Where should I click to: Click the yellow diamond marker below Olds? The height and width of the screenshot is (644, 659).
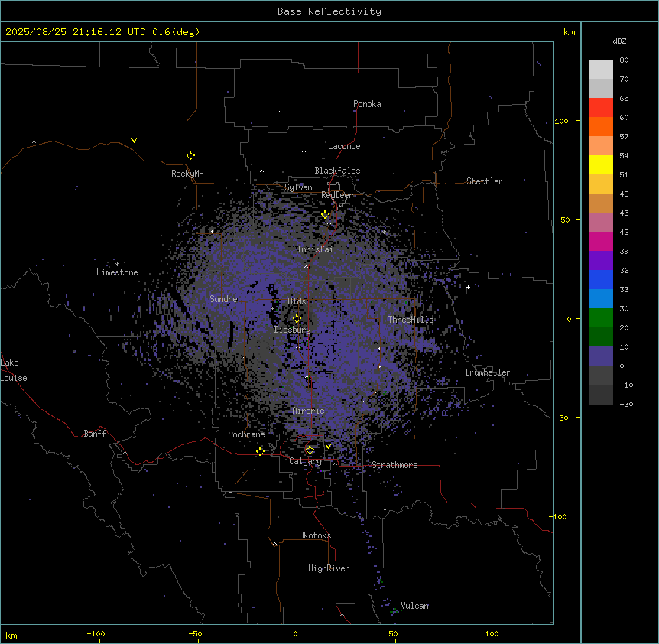(x=297, y=319)
